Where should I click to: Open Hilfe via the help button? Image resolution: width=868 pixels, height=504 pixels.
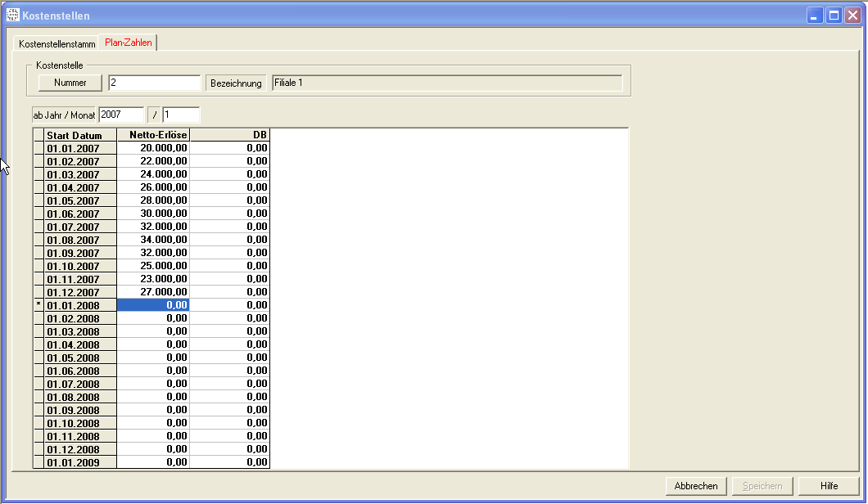pyautogui.click(x=829, y=486)
